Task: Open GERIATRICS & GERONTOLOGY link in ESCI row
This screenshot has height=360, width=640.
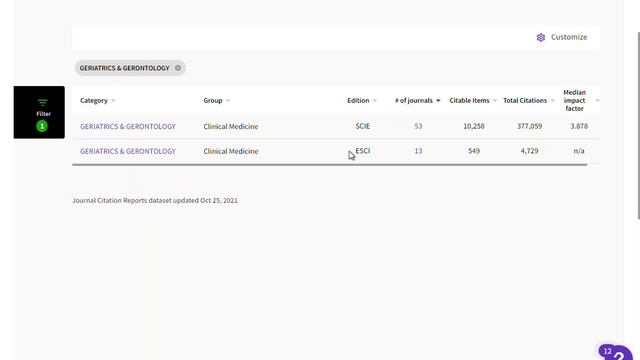Action: tap(128, 151)
